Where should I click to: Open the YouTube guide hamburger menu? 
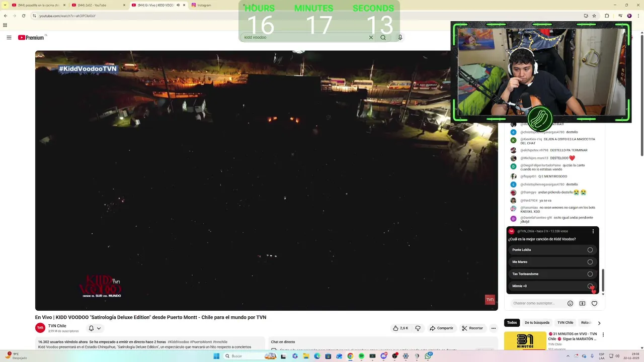[9, 37]
